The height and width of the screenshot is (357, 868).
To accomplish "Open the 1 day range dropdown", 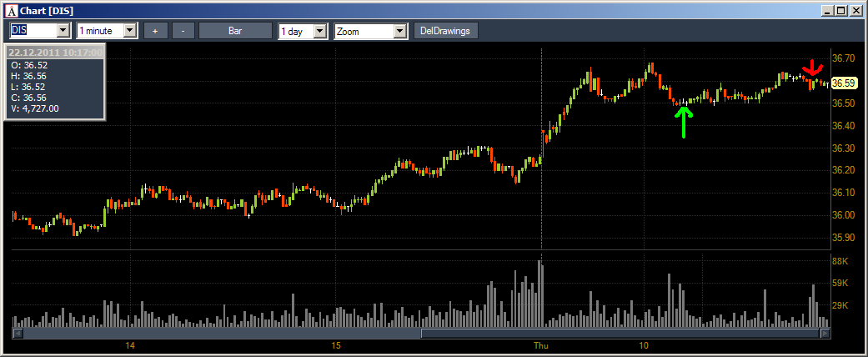I will pyautogui.click(x=320, y=31).
